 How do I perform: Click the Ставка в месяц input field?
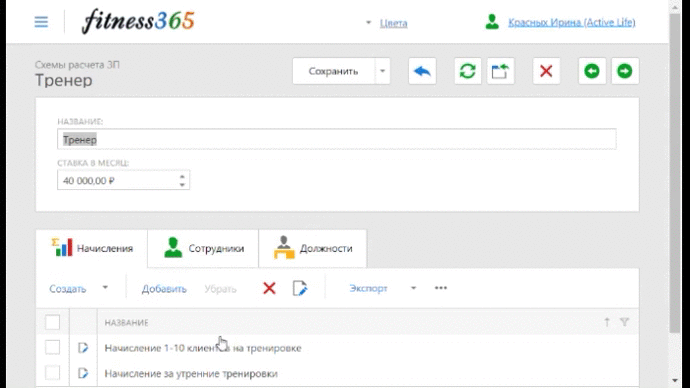[123, 180]
